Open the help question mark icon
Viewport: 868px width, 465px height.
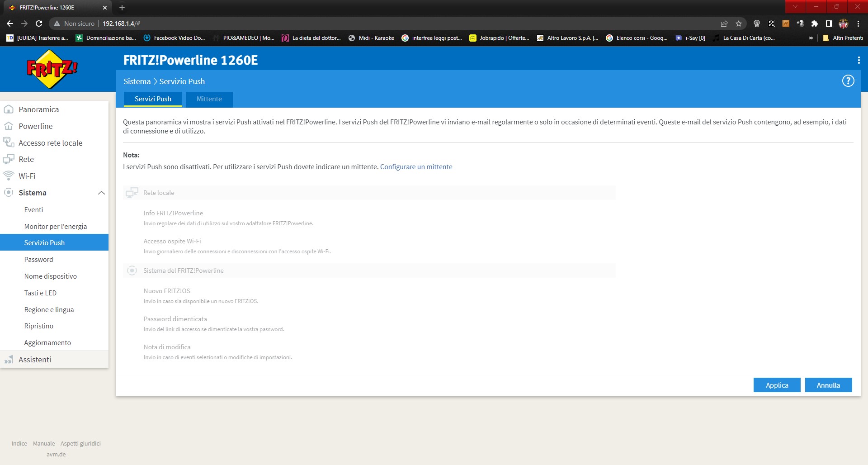tap(848, 81)
